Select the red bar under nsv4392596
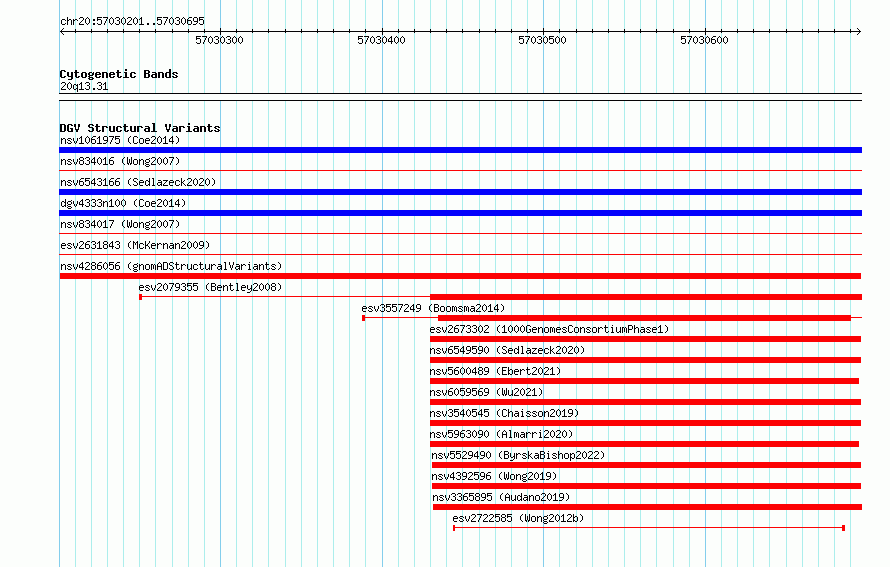Image resolution: width=890 pixels, height=567 pixels. tap(646, 486)
